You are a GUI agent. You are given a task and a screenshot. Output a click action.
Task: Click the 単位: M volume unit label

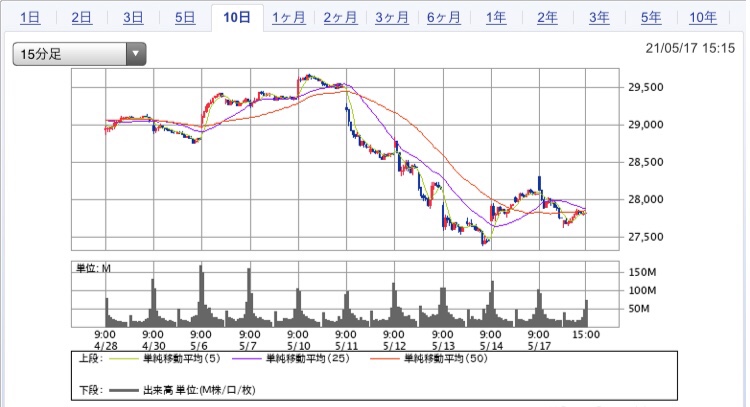click(x=93, y=268)
